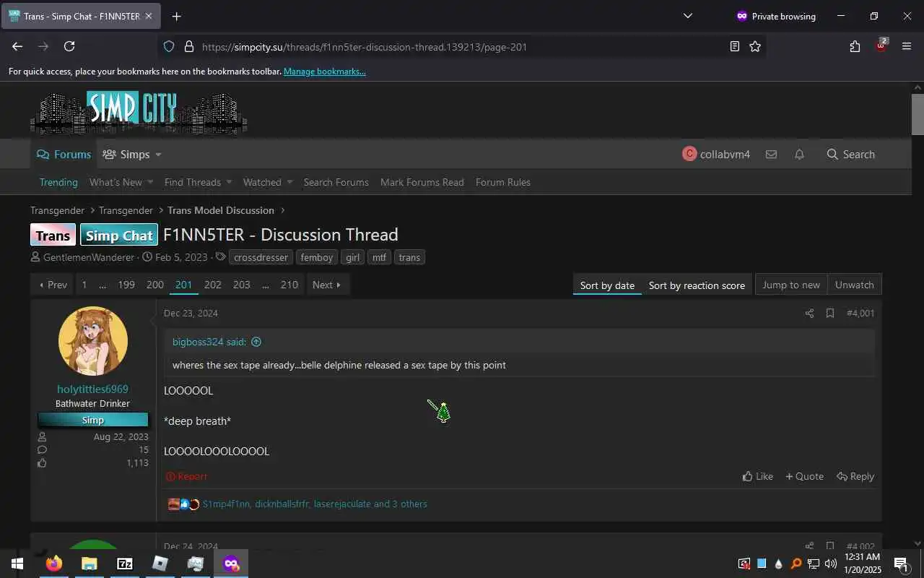Open the Trending link

(x=58, y=182)
